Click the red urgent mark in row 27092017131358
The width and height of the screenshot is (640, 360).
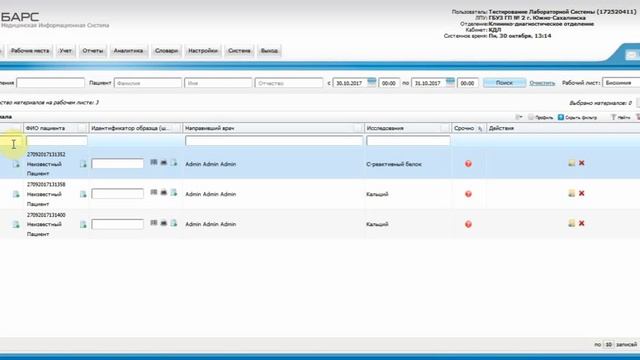(468, 194)
